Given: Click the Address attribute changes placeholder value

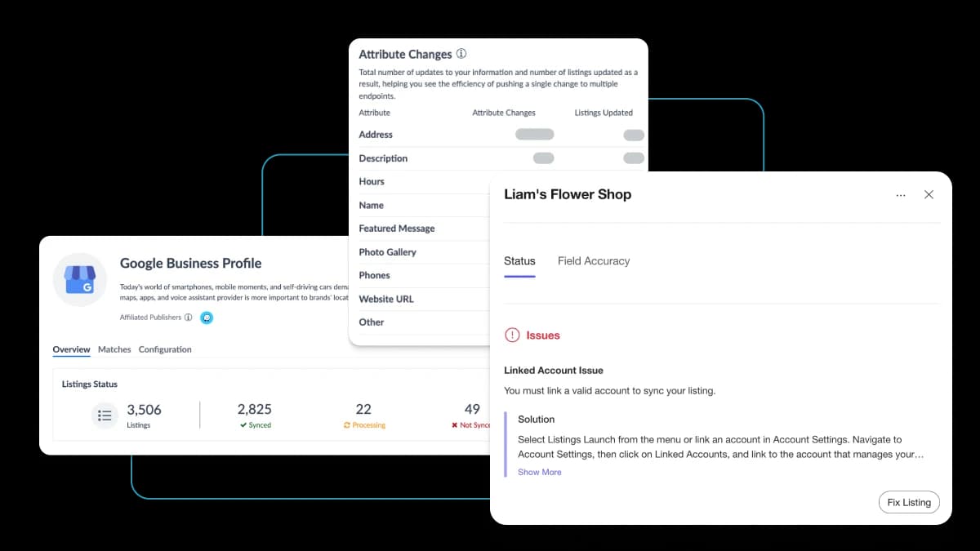Looking at the screenshot, I should (535, 135).
